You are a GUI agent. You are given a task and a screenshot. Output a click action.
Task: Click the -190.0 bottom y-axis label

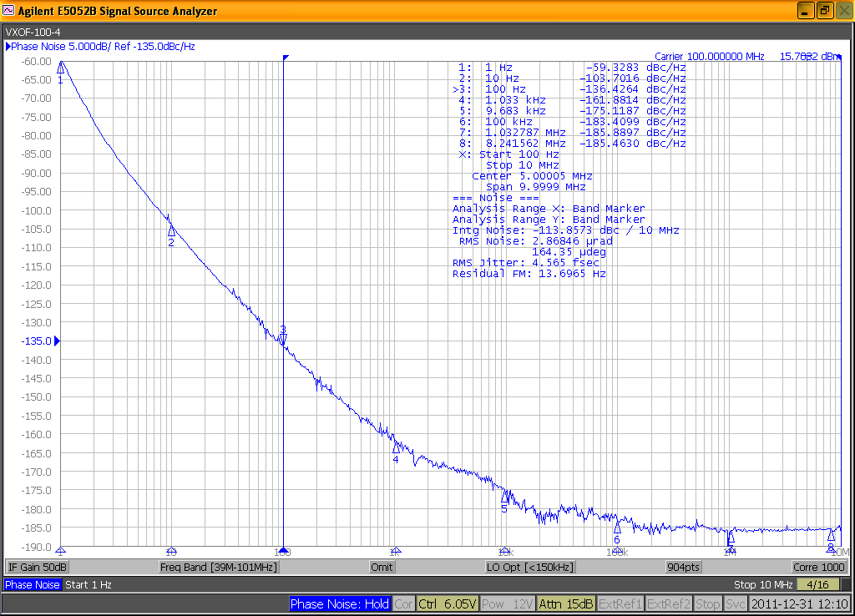pyautogui.click(x=37, y=547)
